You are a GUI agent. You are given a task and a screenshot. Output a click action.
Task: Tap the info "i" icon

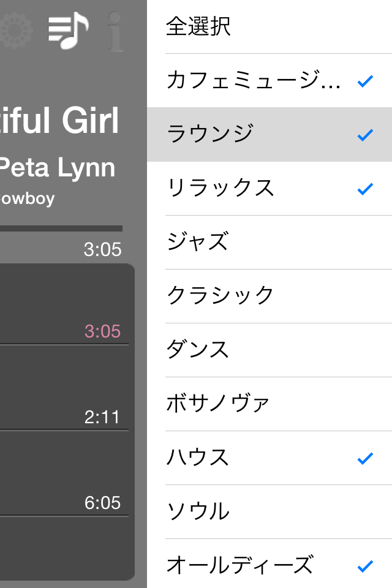pyautogui.click(x=115, y=31)
